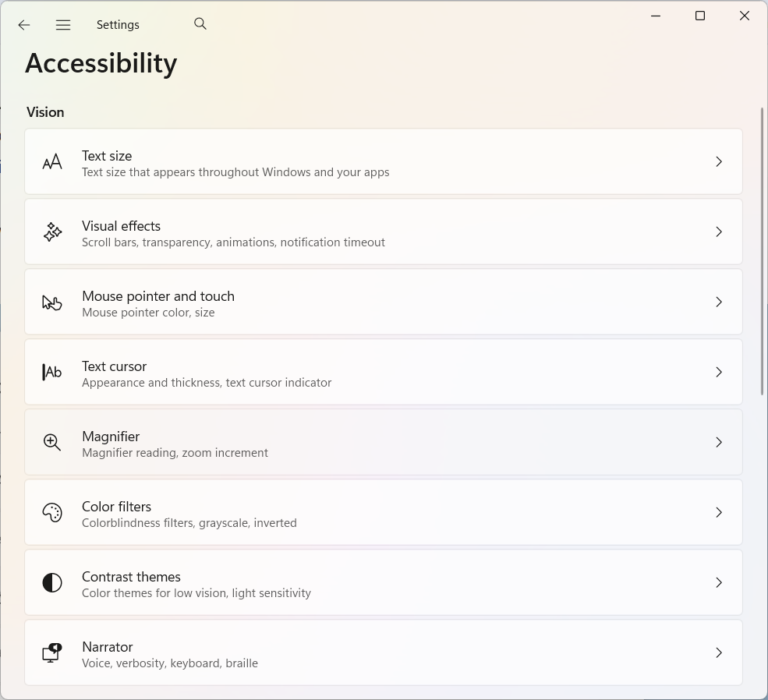This screenshot has width=768, height=700.
Task: Expand Visual effects using its chevron
Action: (719, 232)
